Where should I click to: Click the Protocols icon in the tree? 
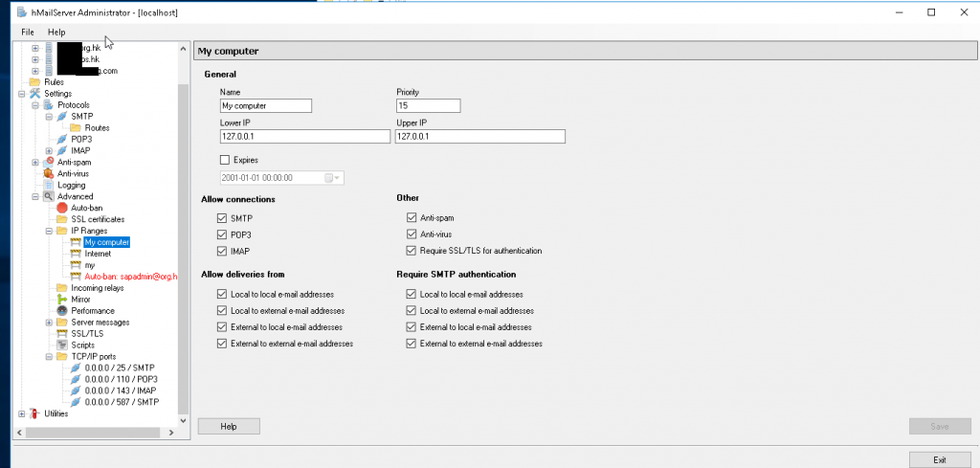point(49,105)
